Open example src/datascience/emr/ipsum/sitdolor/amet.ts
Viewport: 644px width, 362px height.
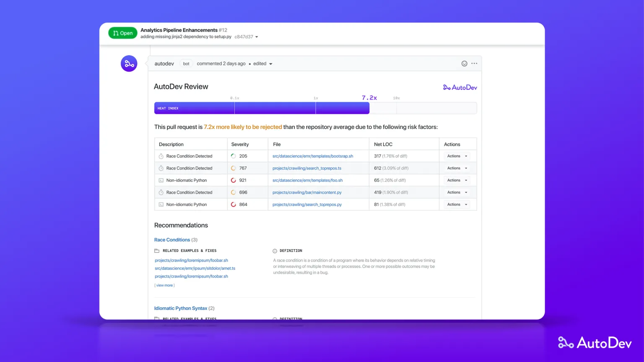(195, 268)
